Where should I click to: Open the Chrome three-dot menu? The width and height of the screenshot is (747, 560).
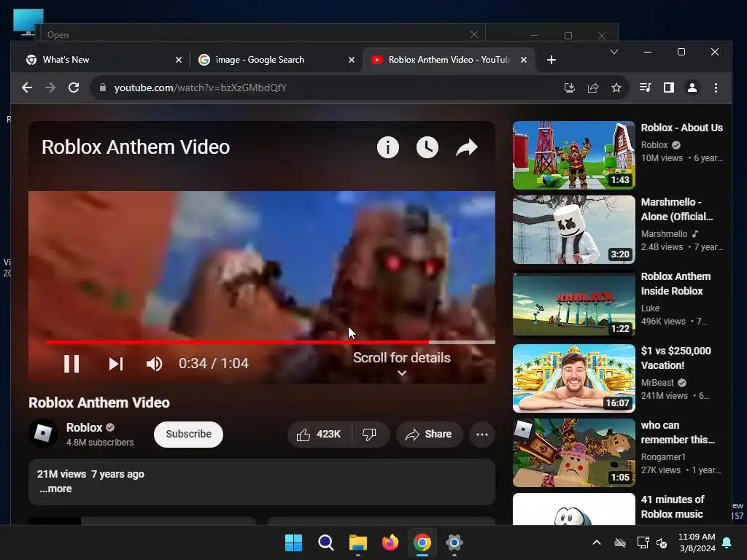pos(716,87)
